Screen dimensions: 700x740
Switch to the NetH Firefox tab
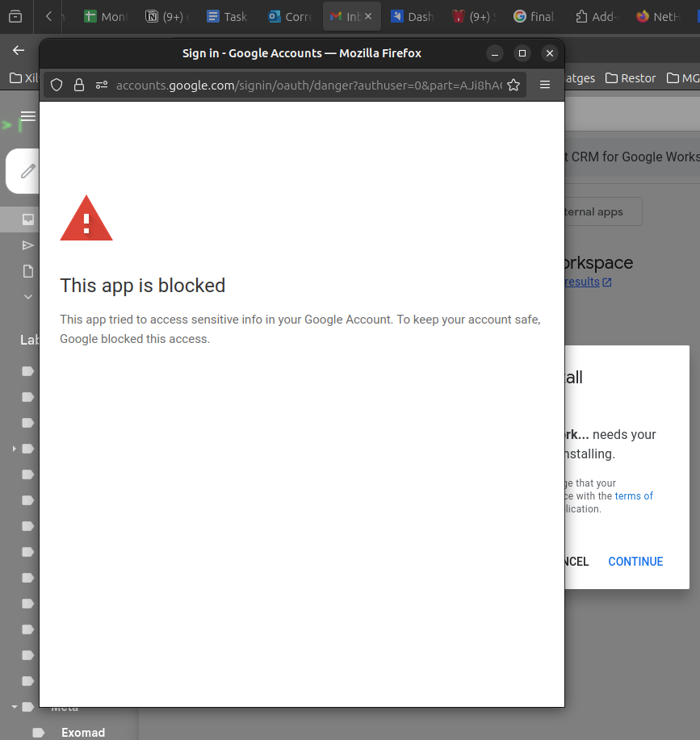click(x=658, y=16)
